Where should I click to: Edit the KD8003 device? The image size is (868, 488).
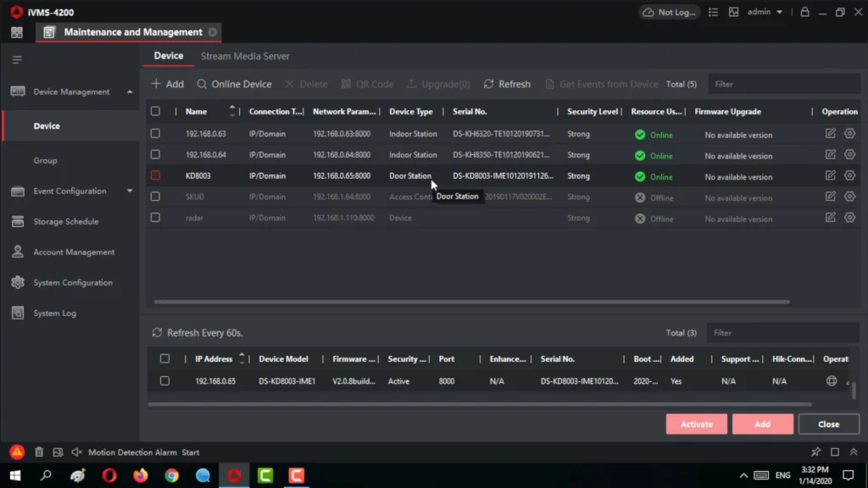coord(831,175)
